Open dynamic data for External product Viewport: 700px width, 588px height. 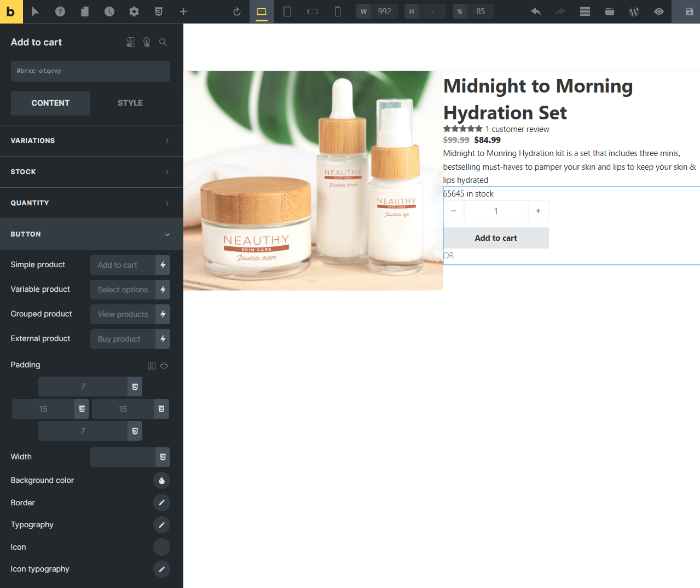(x=163, y=339)
